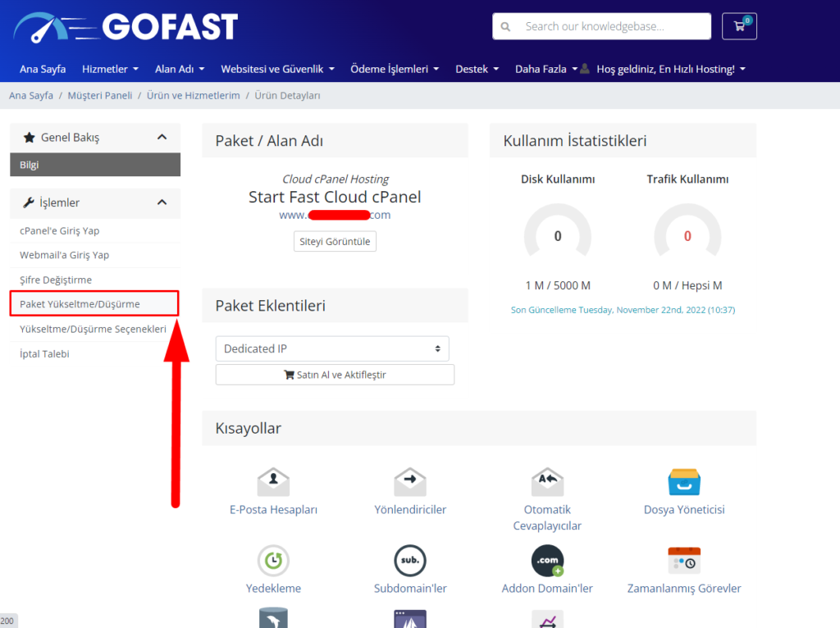
Task: Open the shopping cart icon
Action: pyautogui.click(x=739, y=26)
